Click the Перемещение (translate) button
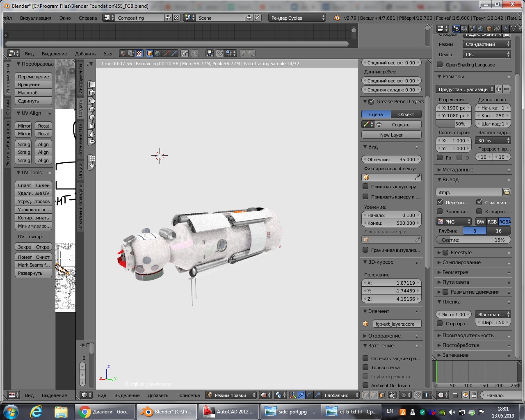The width and height of the screenshot is (525, 420). pos(33,77)
